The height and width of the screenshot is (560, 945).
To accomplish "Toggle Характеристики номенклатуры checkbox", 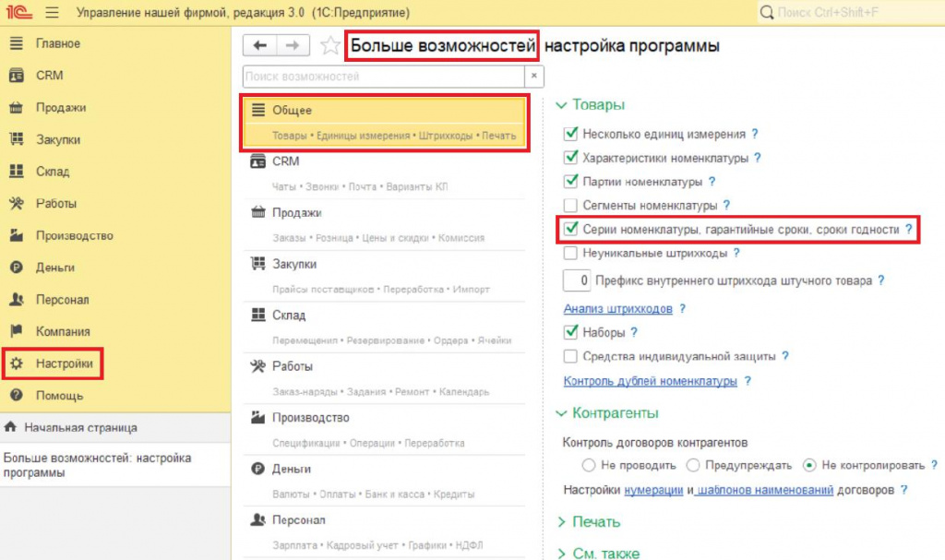I will point(570,158).
